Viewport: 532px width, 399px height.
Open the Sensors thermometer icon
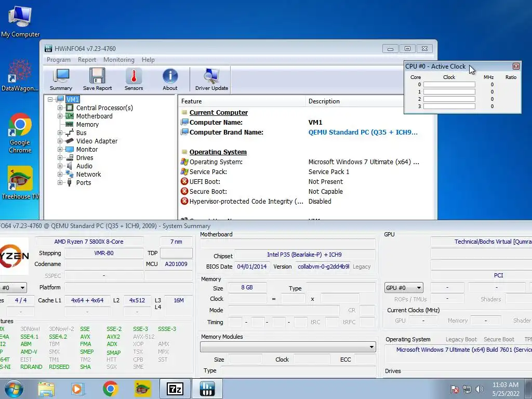134,79
